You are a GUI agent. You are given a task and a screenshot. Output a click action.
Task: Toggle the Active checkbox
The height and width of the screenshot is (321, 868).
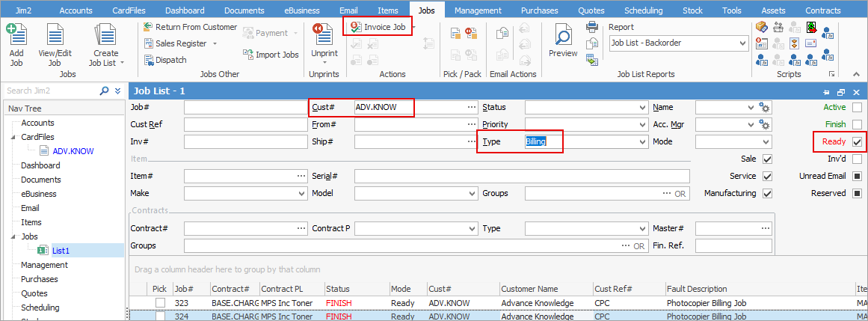[x=857, y=108]
